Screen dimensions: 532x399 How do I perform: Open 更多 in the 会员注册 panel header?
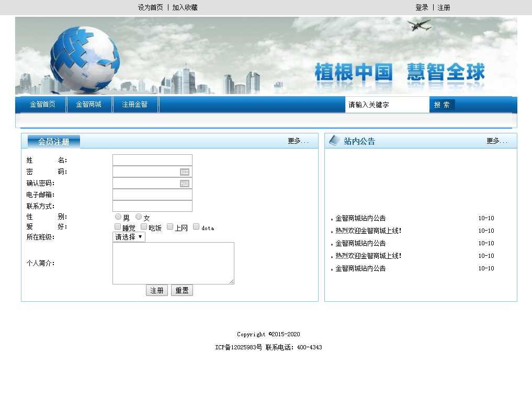click(x=298, y=141)
